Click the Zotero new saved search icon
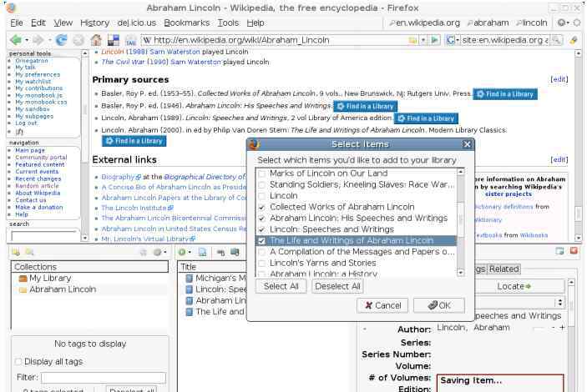 (29, 253)
